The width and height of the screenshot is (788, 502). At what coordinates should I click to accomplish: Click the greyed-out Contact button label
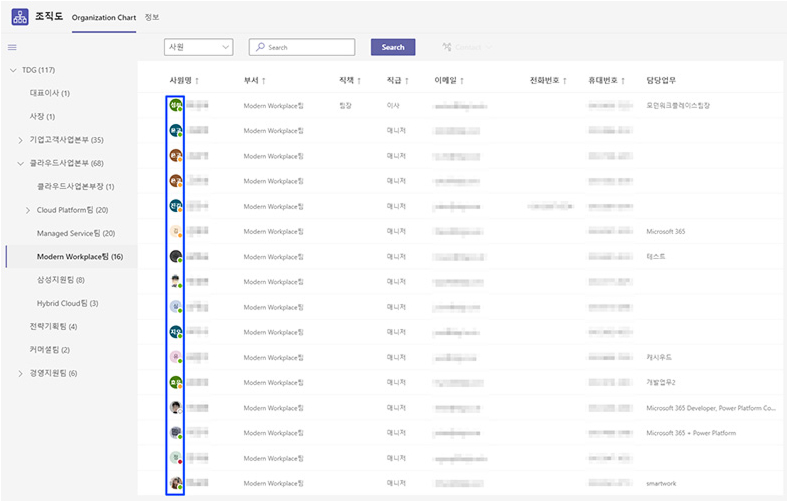coord(468,47)
